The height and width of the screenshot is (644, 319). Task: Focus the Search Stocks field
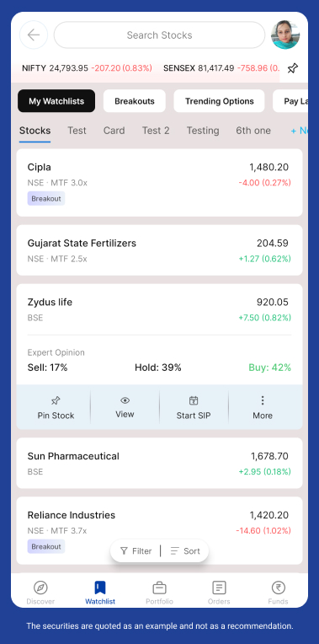point(160,35)
